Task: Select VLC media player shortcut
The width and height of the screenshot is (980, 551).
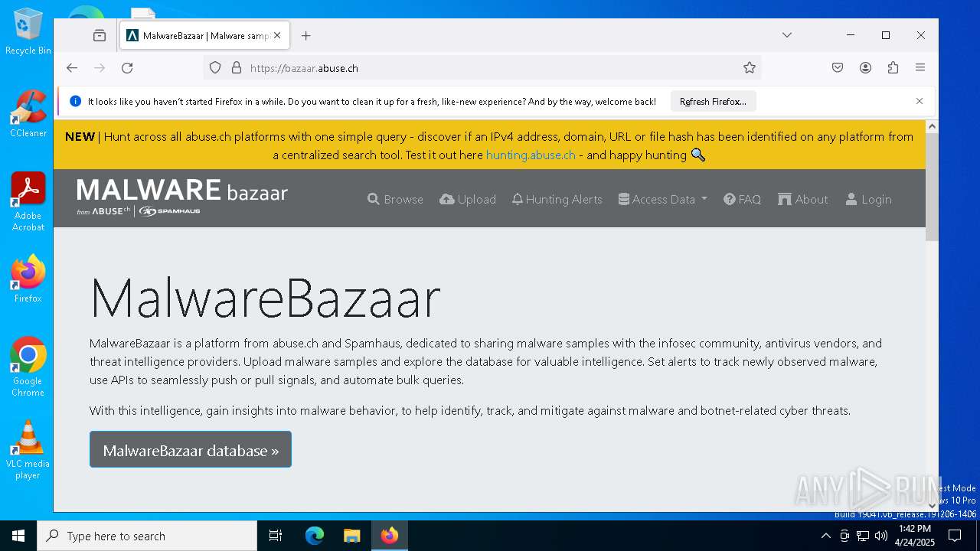Action: (28, 450)
